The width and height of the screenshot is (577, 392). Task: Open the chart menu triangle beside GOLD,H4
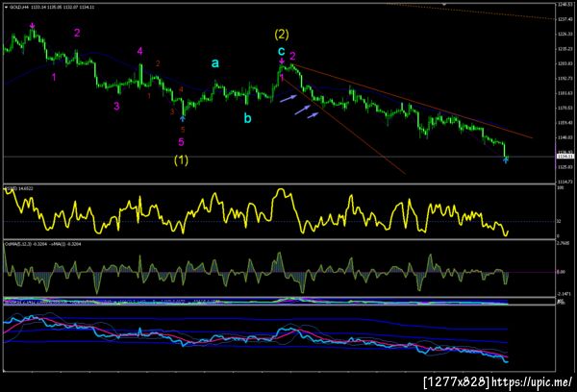(x=6, y=8)
